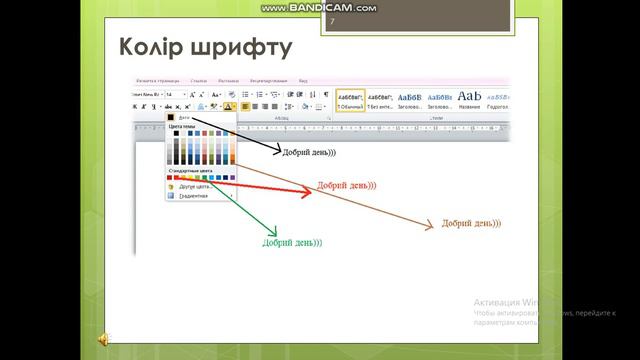Click the Bold formatting icon
Viewport: 640px width, 360px height.
pos(135,107)
